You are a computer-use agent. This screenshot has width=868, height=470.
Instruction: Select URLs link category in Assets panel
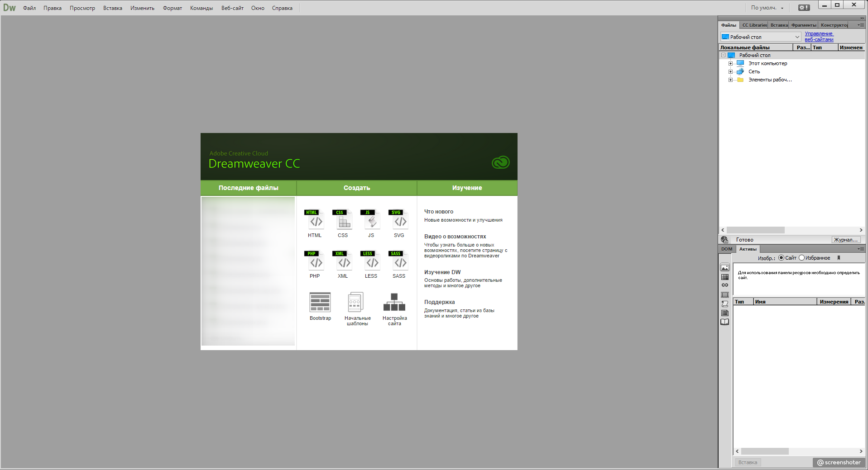pos(725,285)
